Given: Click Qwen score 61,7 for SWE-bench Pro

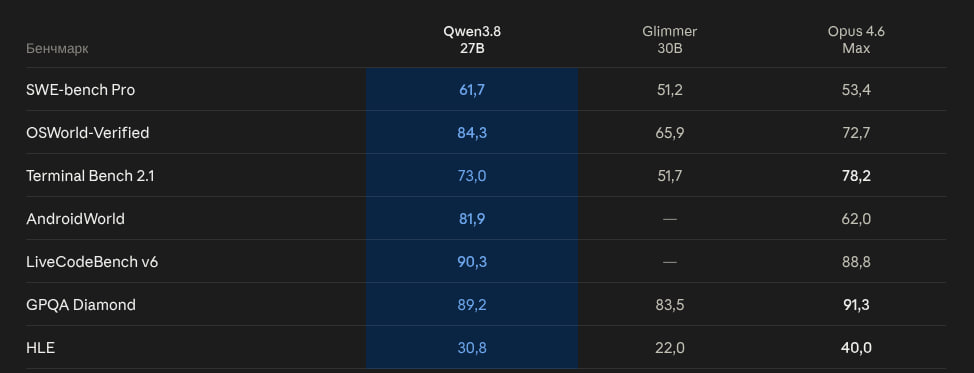Looking at the screenshot, I should 472,90.
